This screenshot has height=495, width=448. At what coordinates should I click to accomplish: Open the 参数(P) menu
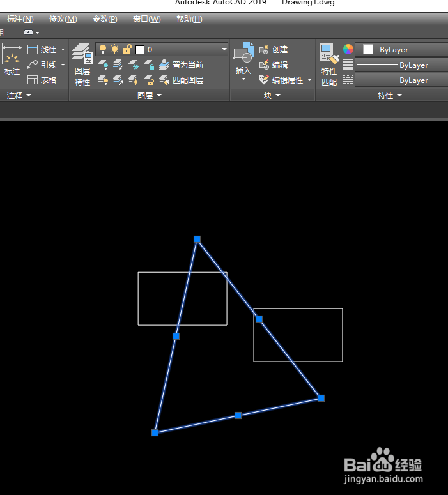105,19
